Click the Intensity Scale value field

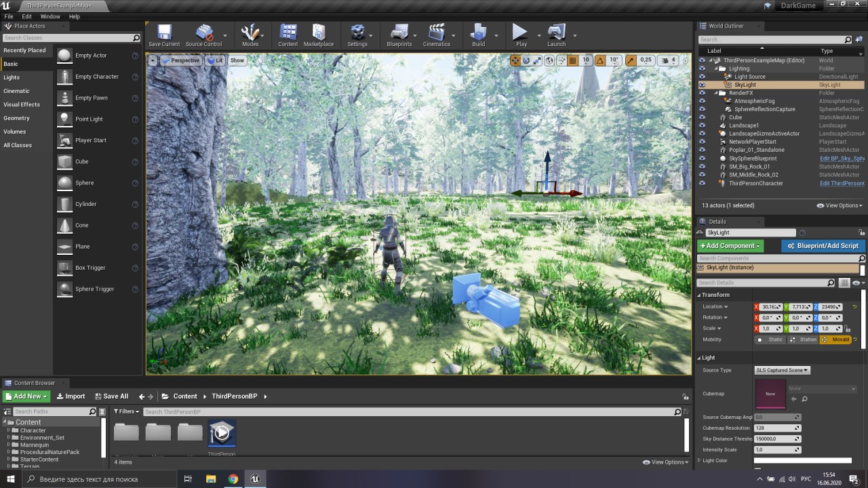(x=778, y=449)
